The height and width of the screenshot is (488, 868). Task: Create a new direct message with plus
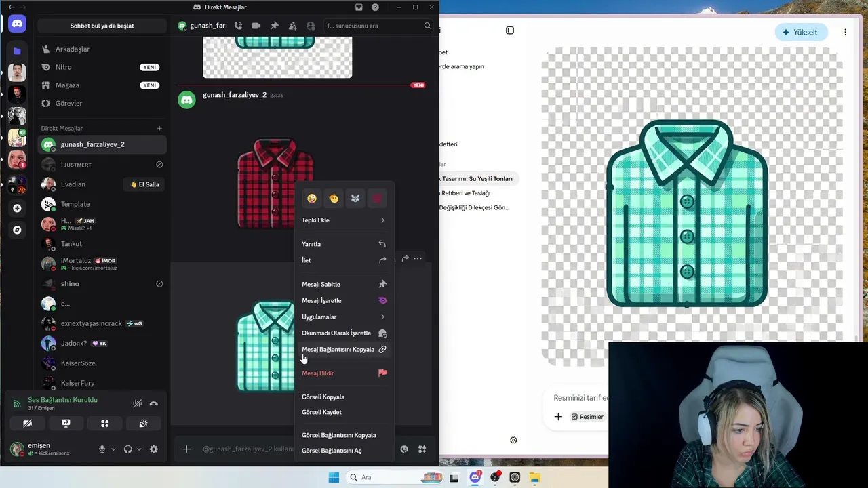[159, 128]
